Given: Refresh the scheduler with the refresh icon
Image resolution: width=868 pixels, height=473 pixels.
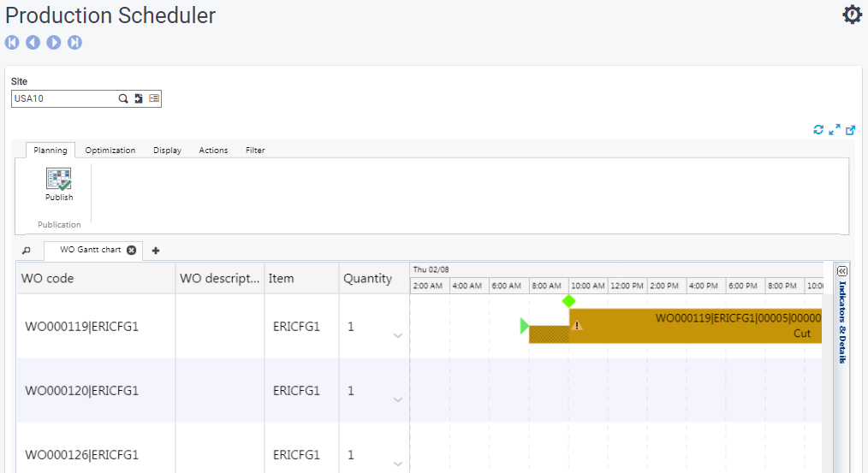Looking at the screenshot, I should click(818, 130).
